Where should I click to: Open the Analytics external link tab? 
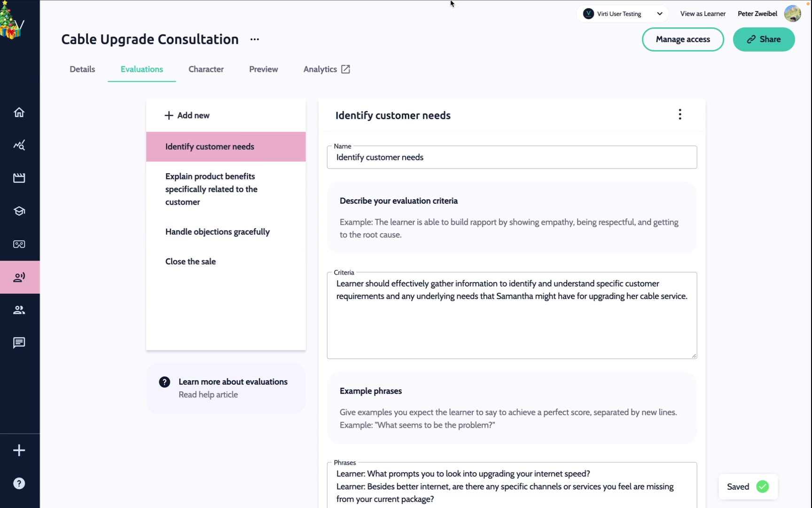click(327, 69)
